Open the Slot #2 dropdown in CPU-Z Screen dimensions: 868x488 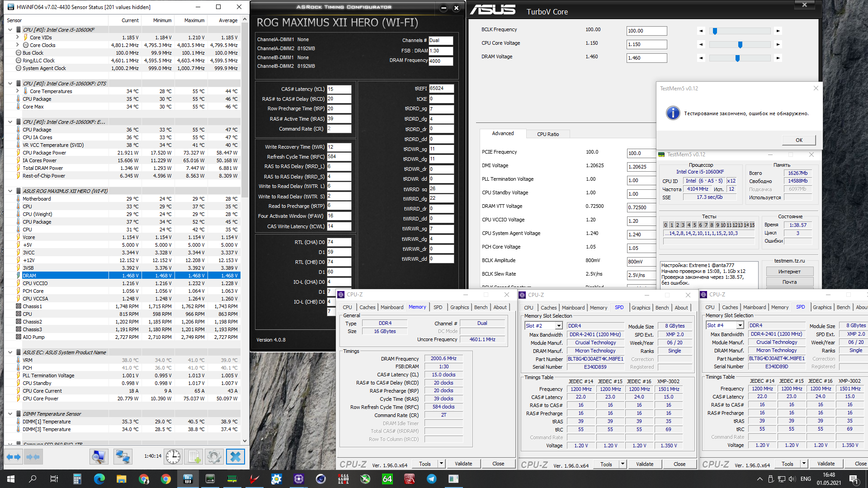click(559, 326)
